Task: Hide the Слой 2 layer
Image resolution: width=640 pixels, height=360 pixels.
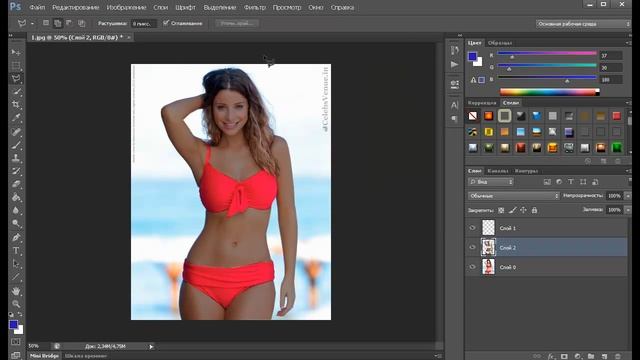Action: pos(473,247)
